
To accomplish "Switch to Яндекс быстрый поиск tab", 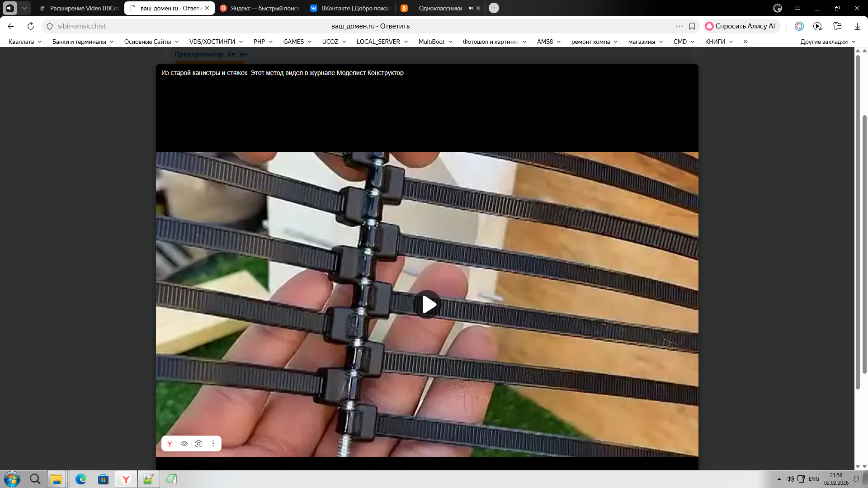I will tap(260, 8).
